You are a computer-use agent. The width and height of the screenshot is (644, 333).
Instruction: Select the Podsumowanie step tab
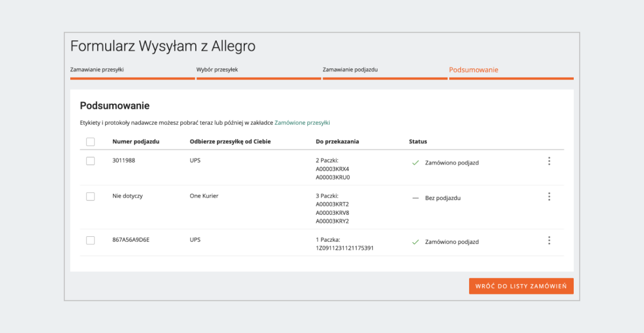473,70
